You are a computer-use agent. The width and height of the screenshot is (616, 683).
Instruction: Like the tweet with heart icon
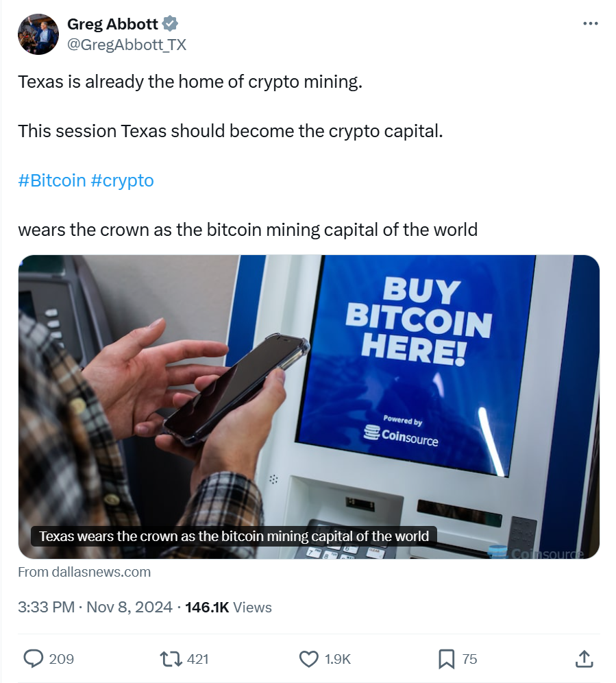coord(308,658)
